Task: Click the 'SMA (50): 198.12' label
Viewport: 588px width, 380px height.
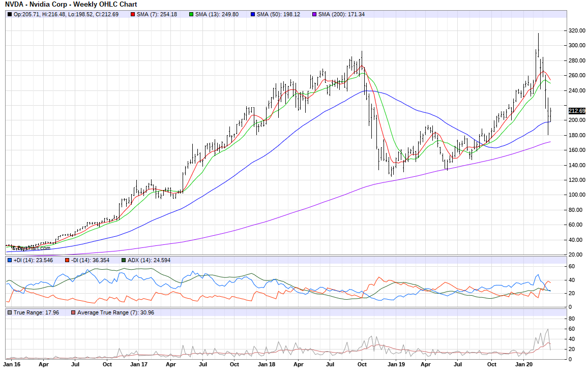Action: tap(278, 15)
